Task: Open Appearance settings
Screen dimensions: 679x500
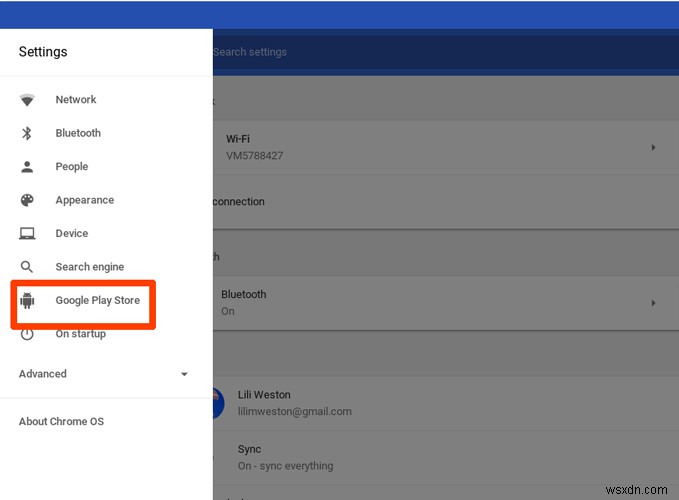Action: [84, 200]
